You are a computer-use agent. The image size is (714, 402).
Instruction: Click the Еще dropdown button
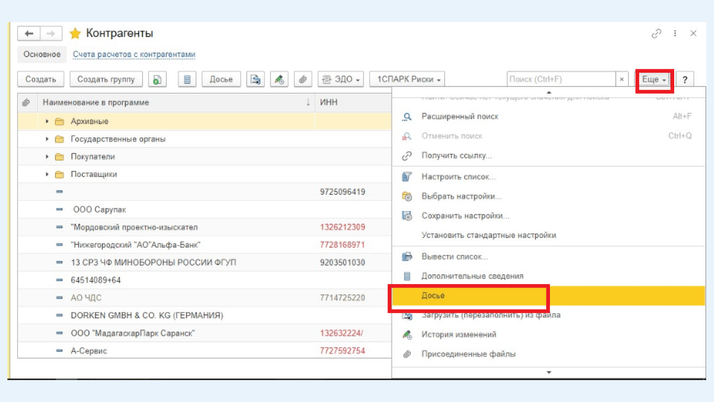tap(654, 79)
